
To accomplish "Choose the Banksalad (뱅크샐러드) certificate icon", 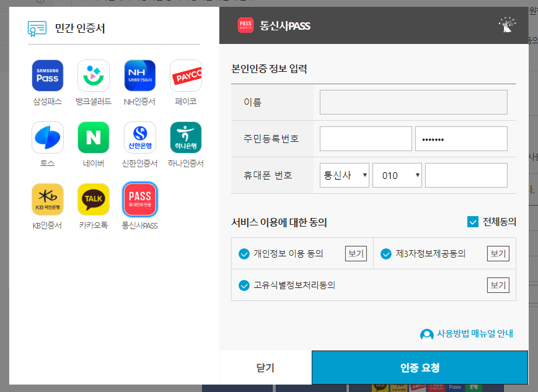I will click(x=94, y=76).
